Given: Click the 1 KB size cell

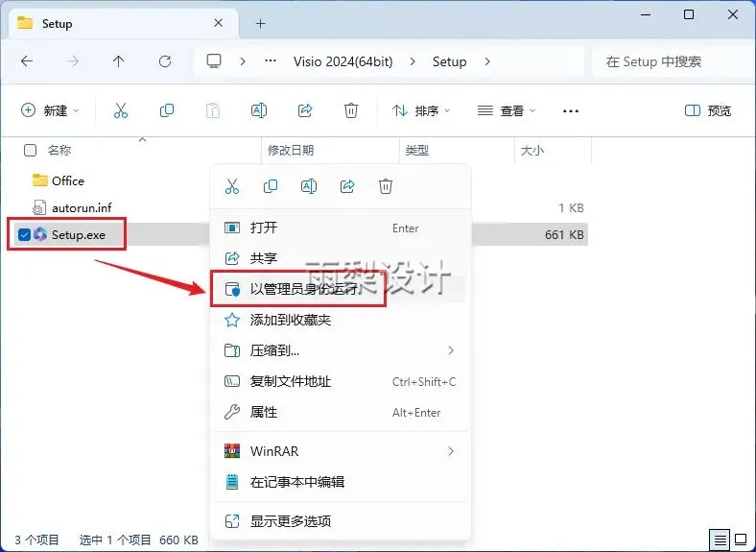Looking at the screenshot, I should (x=571, y=208).
